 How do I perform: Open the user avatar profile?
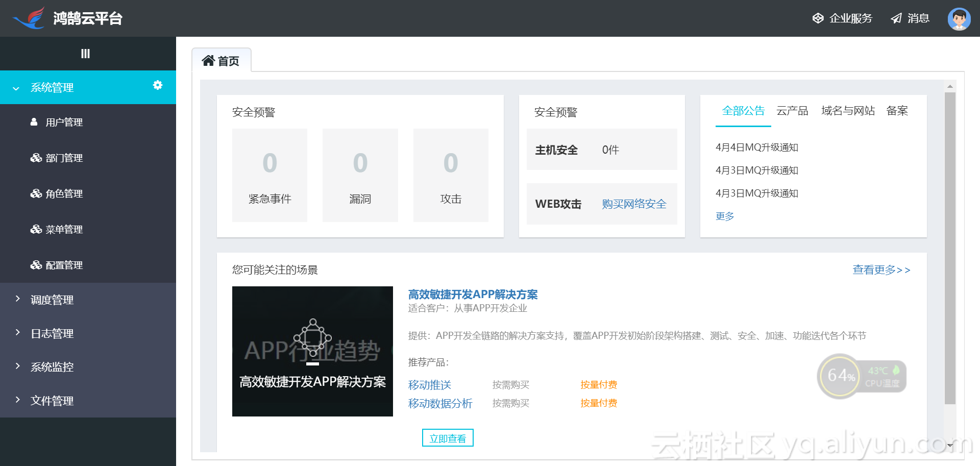[x=959, y=19]
